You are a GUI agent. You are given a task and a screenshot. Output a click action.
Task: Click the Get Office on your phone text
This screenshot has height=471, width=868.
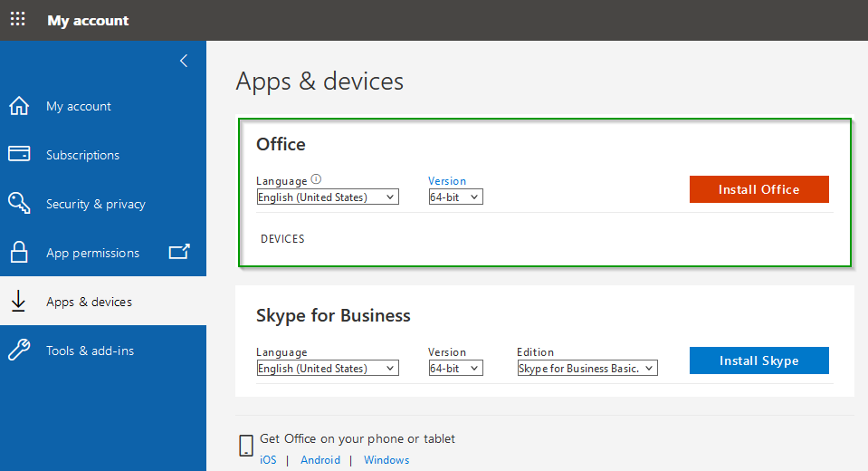(x=357, y=439)
